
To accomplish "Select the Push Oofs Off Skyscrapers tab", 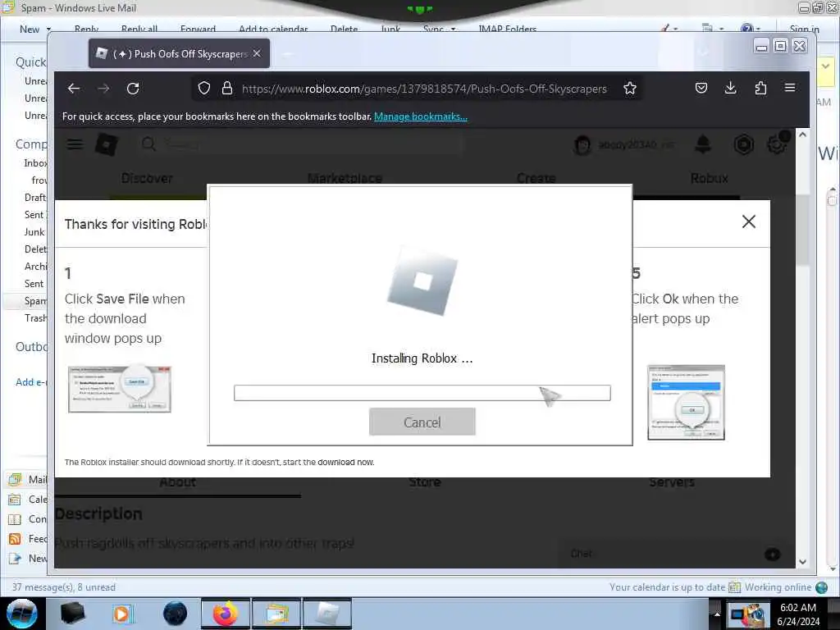I will point(179,53).
